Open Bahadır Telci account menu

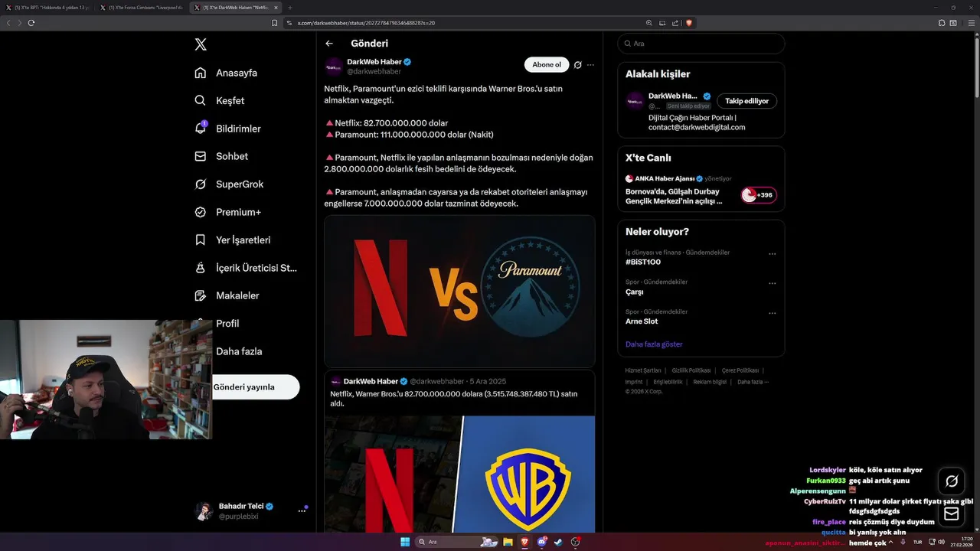[251, 511]
